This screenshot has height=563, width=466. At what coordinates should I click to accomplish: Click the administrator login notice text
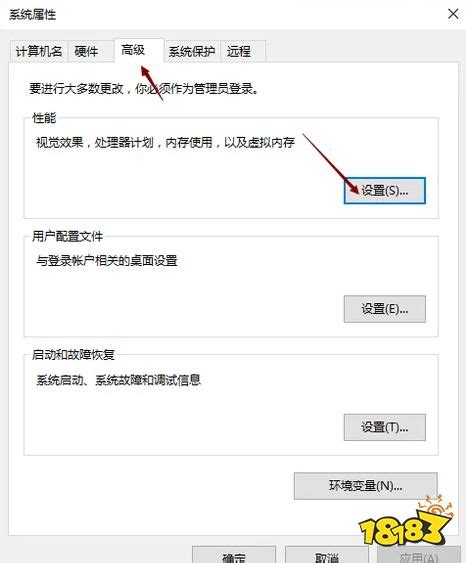(x=144, y=89)
